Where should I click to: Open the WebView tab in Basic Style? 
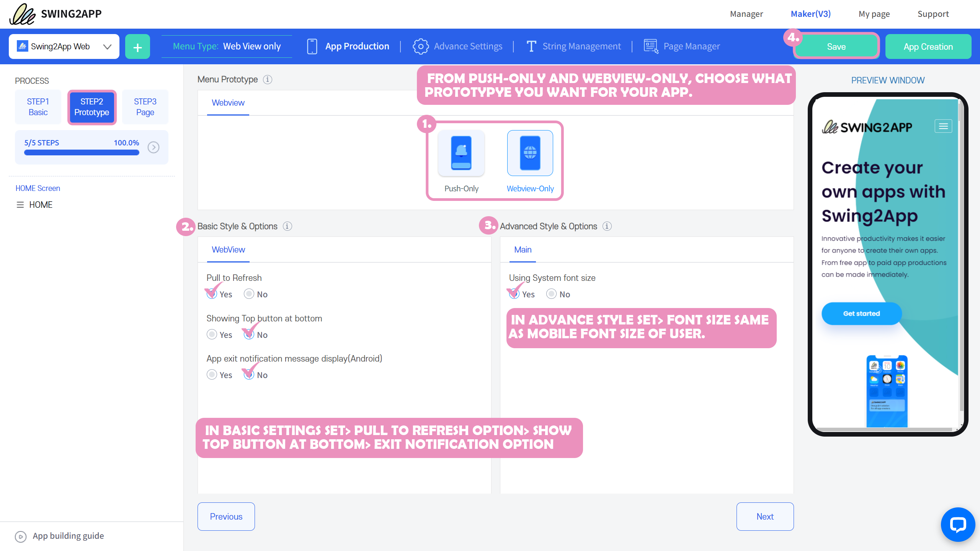[228, 249]
